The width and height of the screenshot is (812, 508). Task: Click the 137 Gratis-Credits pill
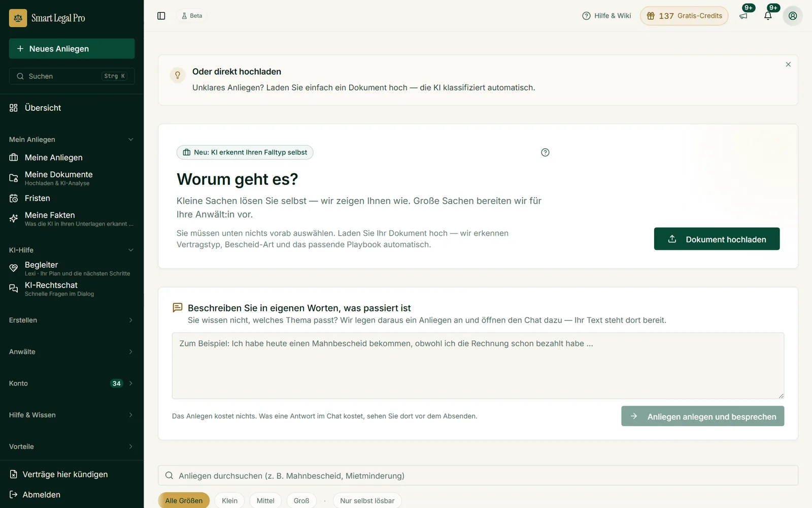tap(684, 16)
